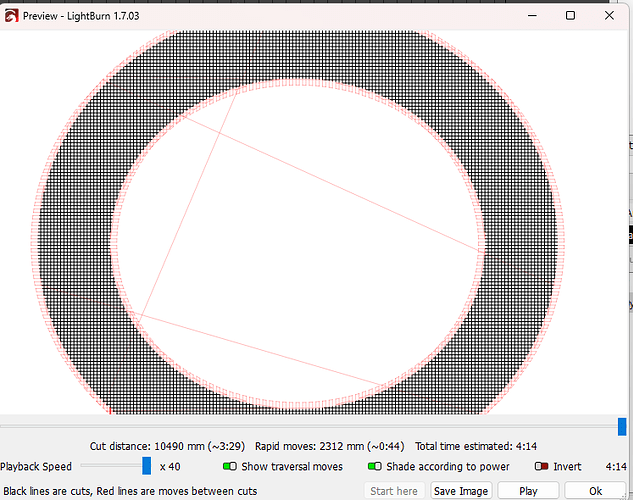This screenshot has width=633, height=500.
Task: Toggle Shade according to power switch
Action: 375,467
